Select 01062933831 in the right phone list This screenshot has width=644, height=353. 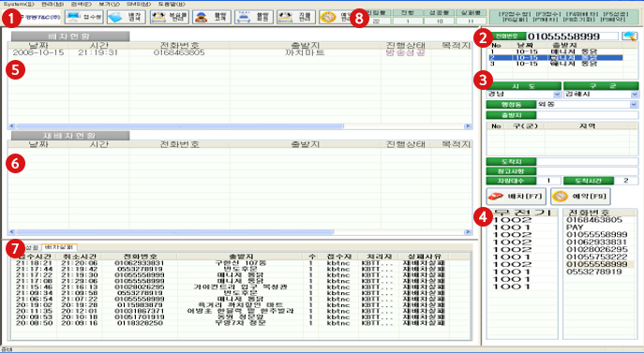click(x=597, y=243)
